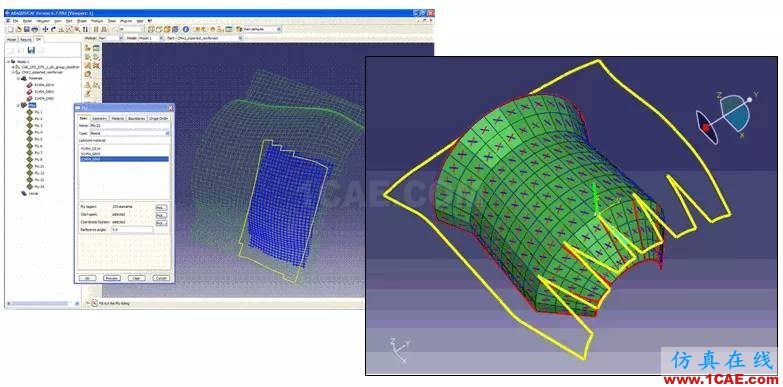Collapse the Plies node in tree

tap(18, 105)
